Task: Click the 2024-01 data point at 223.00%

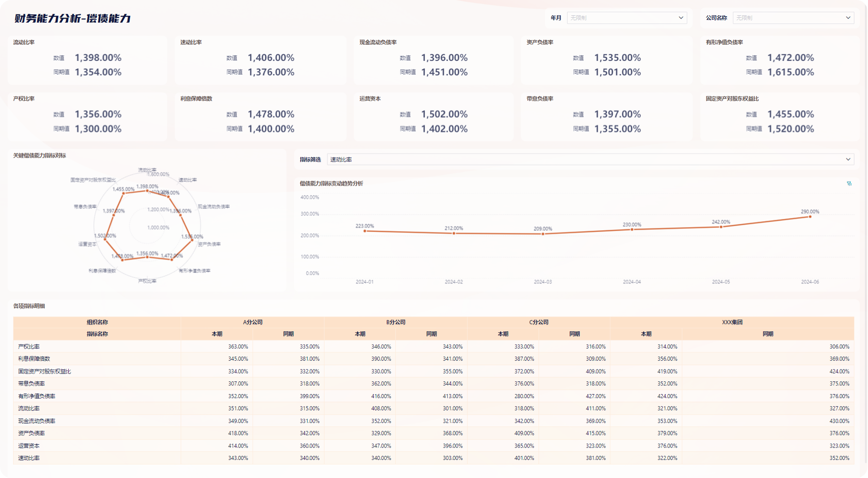Action: (365, 231)
